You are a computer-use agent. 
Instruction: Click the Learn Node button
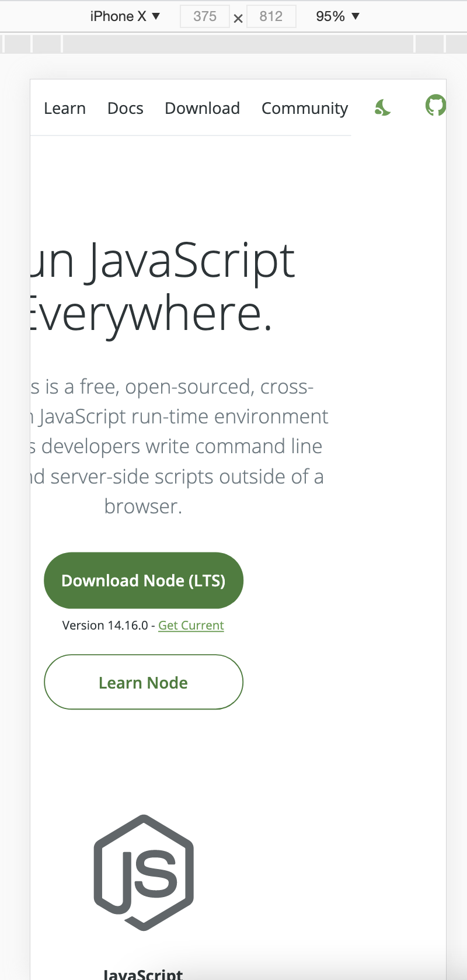coord(144,682)
